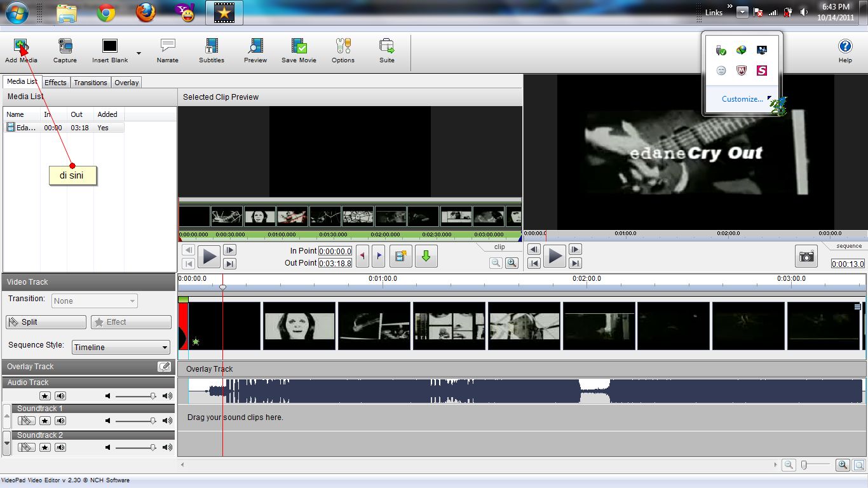Play the sequence preview
Screen dimensions: 868x488
coord(555,257)
